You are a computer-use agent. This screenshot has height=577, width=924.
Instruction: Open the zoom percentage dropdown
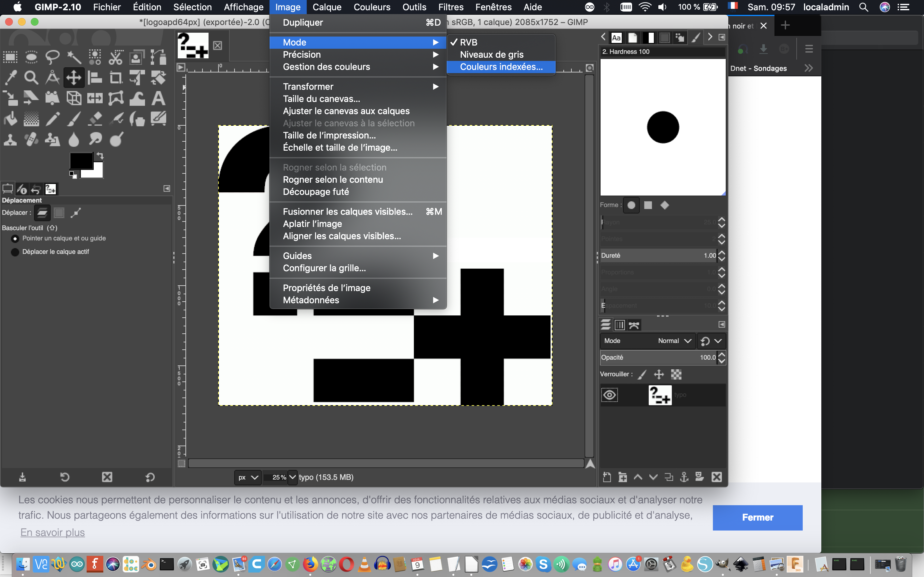(x=293, y=477)
